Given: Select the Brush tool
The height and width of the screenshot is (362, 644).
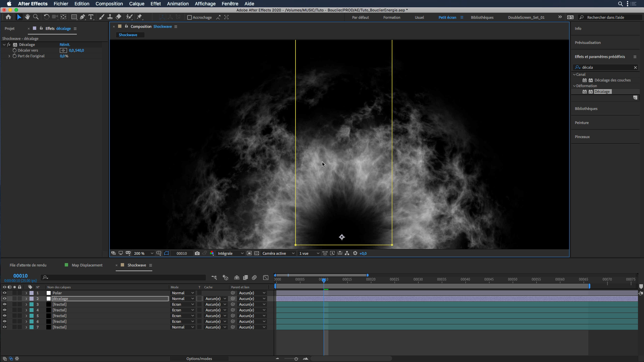Looking at the screenshot, I should 102,17.
